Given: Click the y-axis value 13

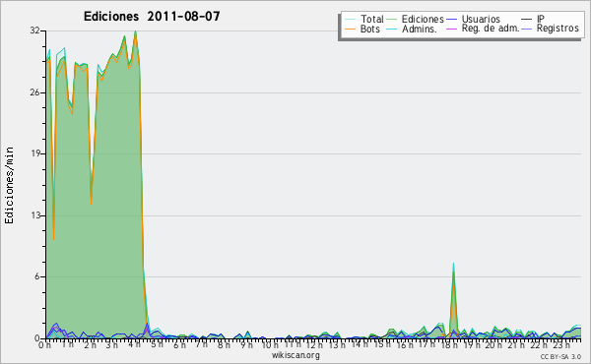Looking at the screenshot, I should click(x=35, y=215).
